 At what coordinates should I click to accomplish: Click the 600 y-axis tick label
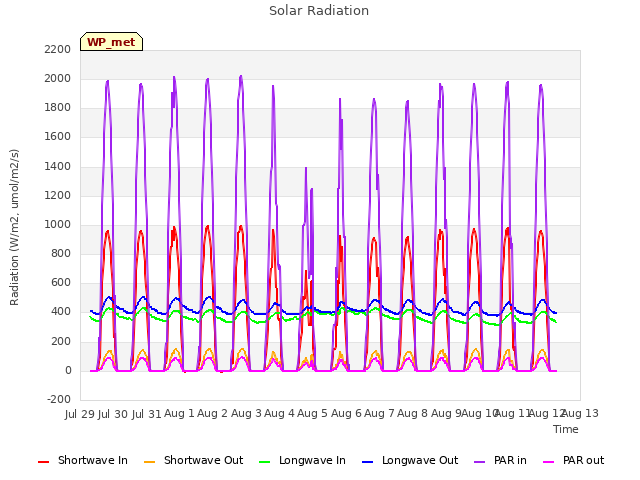(61, 283)
